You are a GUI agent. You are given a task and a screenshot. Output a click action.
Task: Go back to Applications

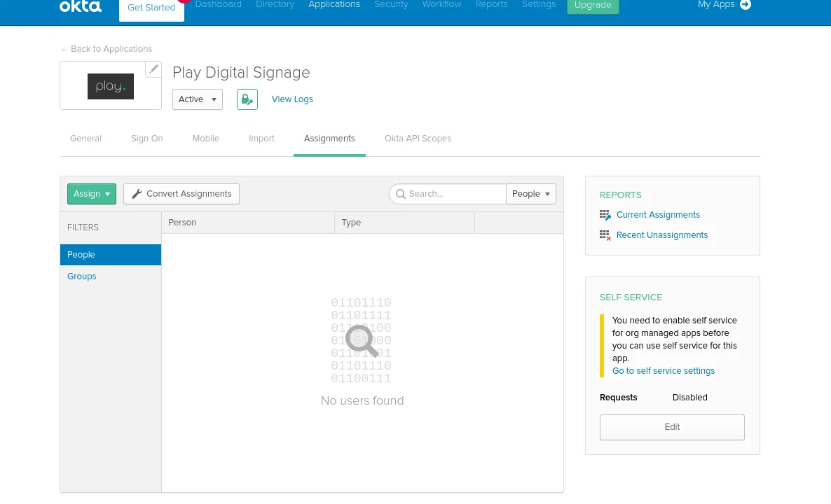pos(106,49)
